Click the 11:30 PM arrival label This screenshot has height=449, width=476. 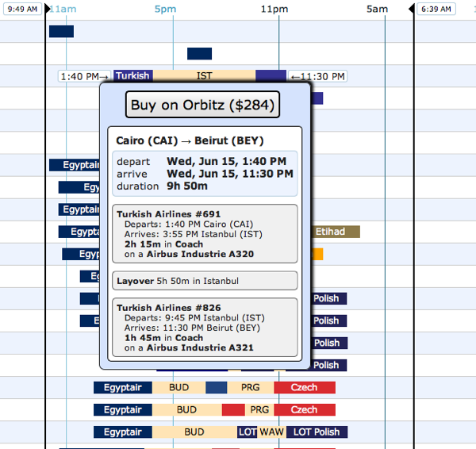pyautogui.click(x=318, y=76)
